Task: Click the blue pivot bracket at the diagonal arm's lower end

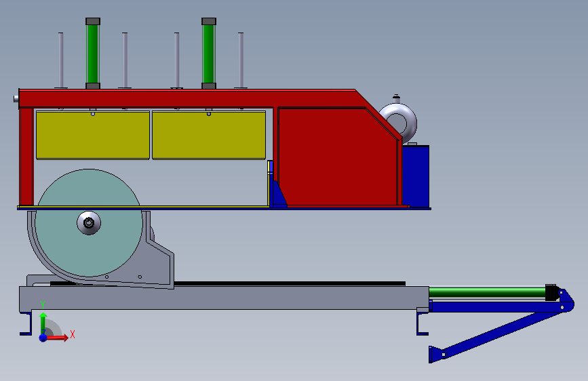Action: (437, 355)
